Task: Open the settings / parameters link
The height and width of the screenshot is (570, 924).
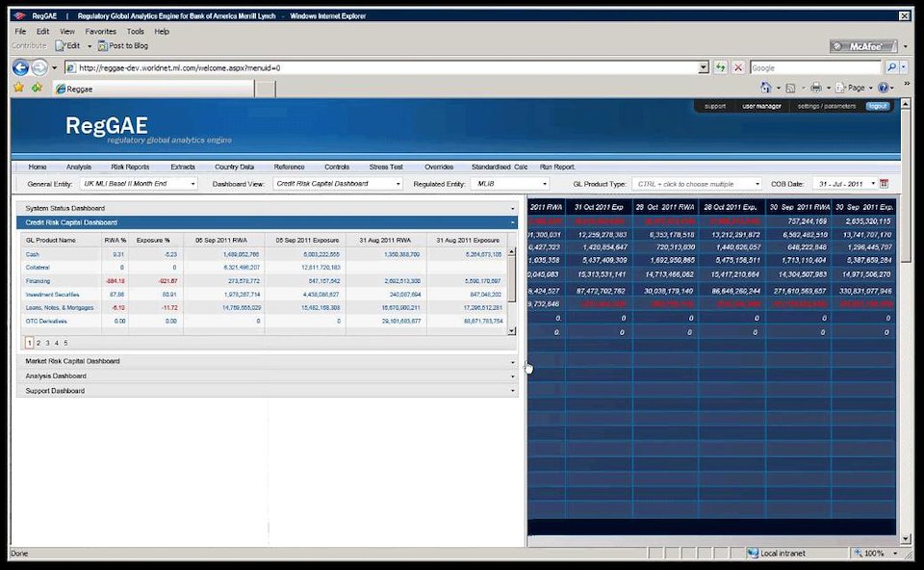Action: [826, 106]
